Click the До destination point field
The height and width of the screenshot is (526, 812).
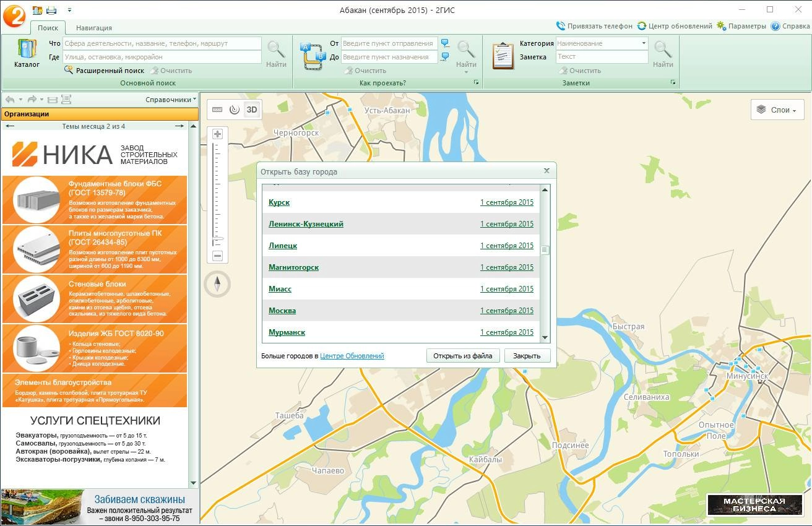(389, 57)
